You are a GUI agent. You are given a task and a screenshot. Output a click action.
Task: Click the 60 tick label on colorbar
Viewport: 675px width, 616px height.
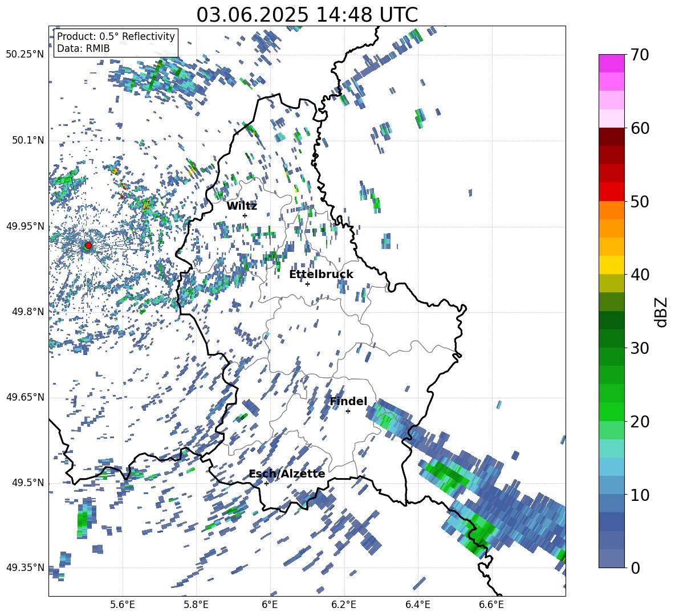pos(639,128)
